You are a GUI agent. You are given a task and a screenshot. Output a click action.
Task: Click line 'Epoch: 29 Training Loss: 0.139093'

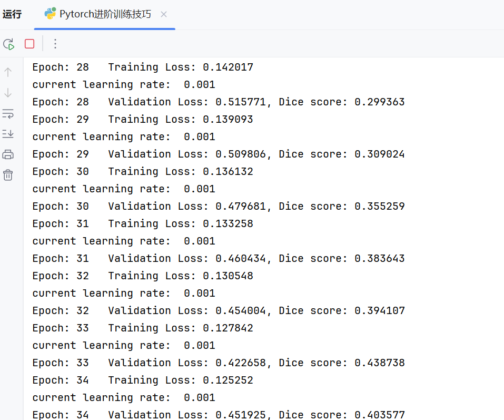click(143, 119)
